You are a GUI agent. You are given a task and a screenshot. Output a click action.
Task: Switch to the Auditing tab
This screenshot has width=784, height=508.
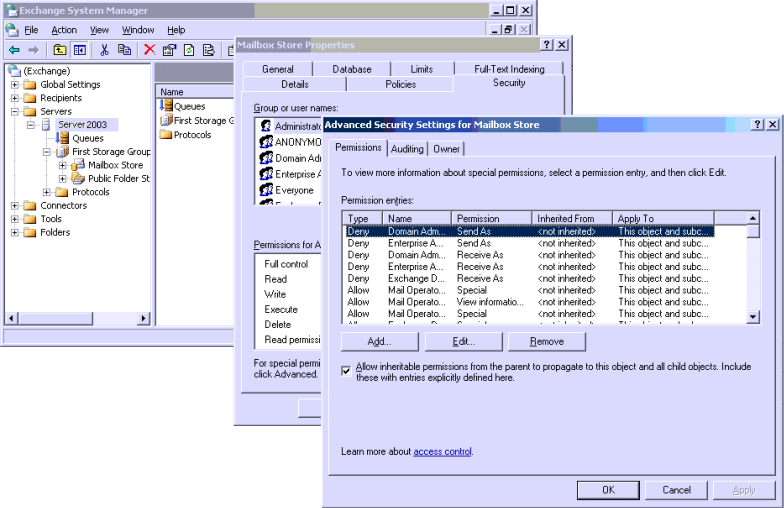click(x=407, y=148)
